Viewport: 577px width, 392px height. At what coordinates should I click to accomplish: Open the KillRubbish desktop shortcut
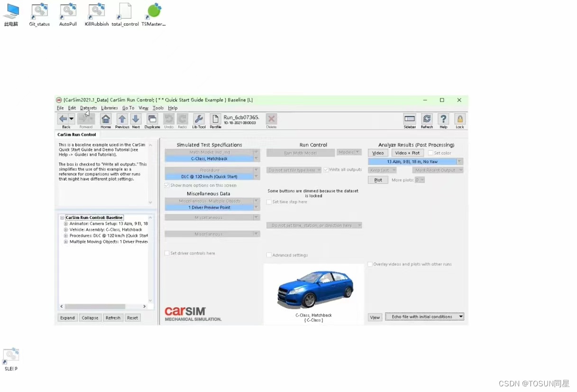[97, 15]
